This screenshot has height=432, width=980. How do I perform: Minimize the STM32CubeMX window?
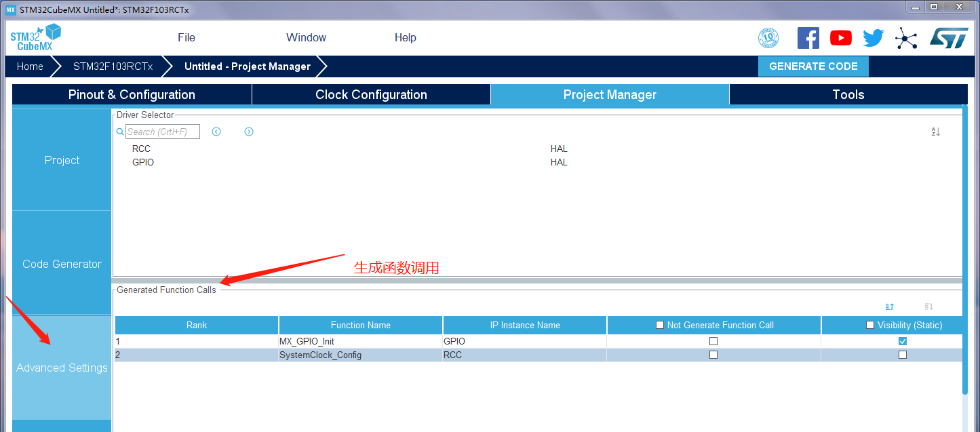(x=915, y=7)
